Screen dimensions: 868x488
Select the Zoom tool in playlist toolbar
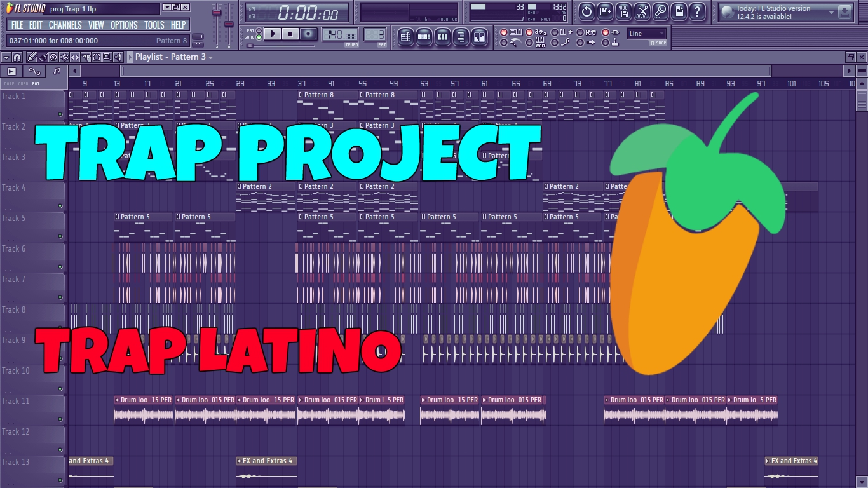click(x=107, y=57)
